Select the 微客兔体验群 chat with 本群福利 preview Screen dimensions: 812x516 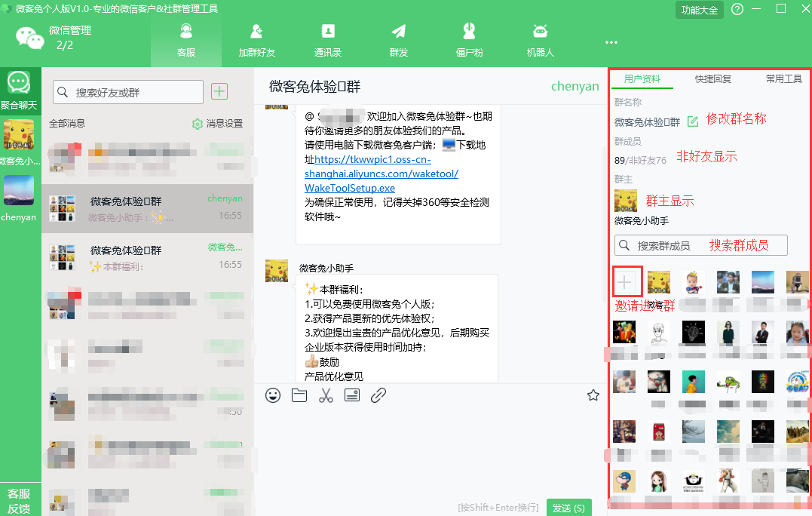click(147, 257)
